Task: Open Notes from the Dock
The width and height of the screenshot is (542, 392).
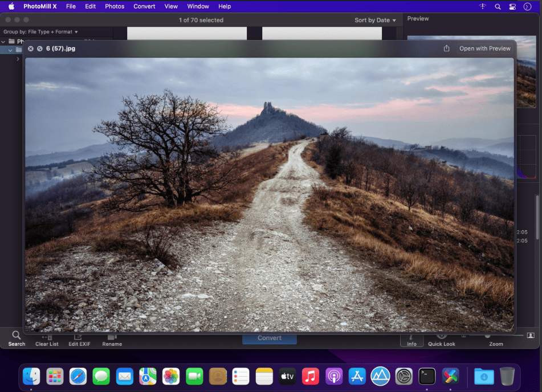Action: (x=264, y=376)
